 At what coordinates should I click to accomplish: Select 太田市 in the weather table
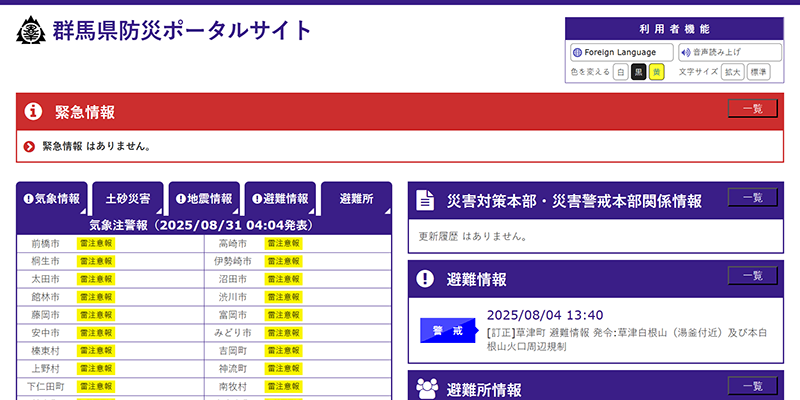pos(45,279)
